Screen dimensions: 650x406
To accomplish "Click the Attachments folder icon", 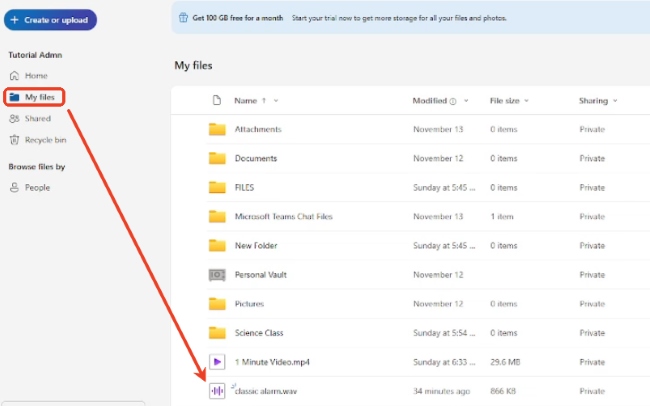I will click(217, 129).
